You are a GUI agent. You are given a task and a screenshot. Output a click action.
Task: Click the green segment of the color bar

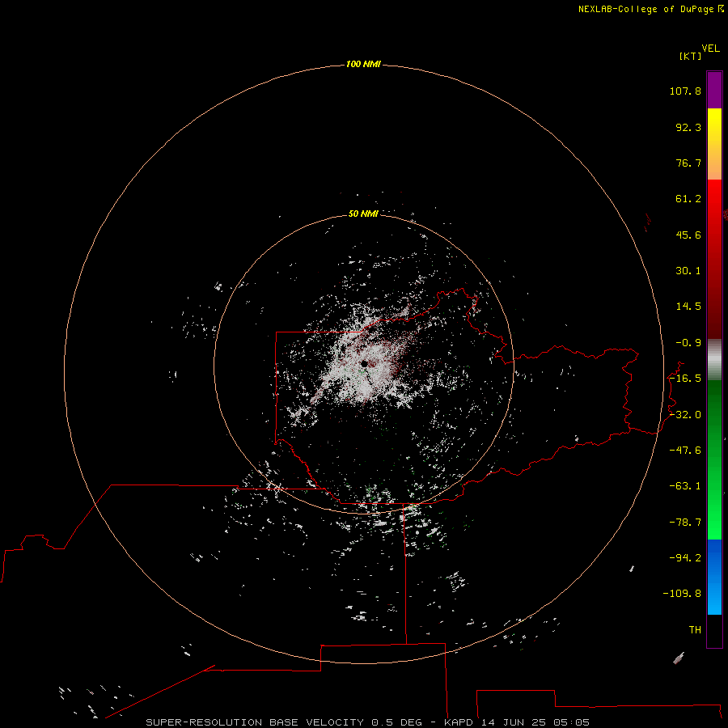pyautogui.click(x=714, y=459)
